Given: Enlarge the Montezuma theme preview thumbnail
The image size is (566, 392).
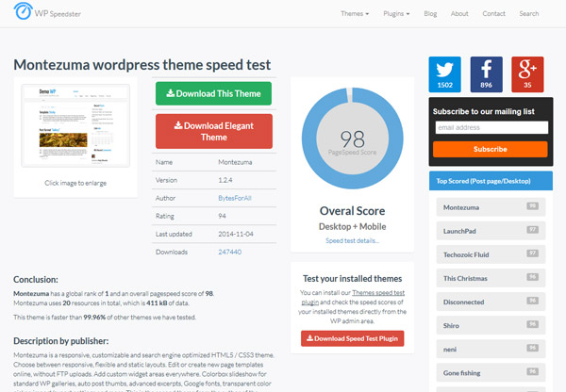Looking at the screenshot, I should pos(75,125).
